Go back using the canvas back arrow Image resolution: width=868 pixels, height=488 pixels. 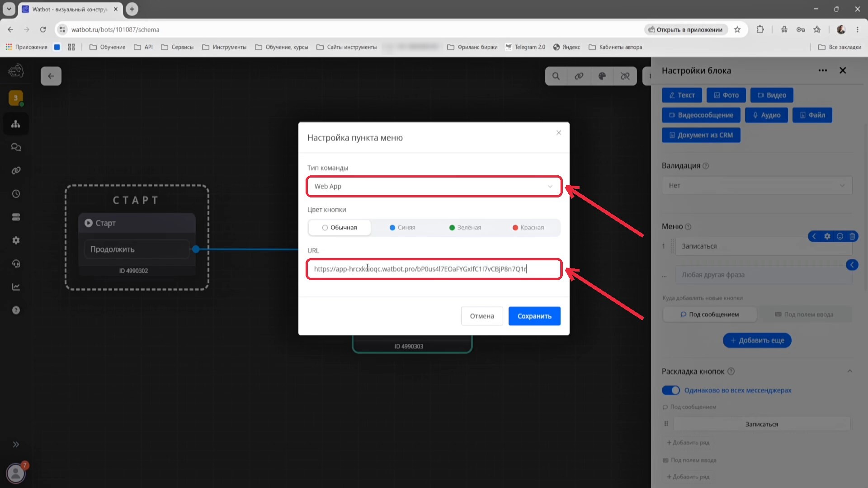click(51, 76)
